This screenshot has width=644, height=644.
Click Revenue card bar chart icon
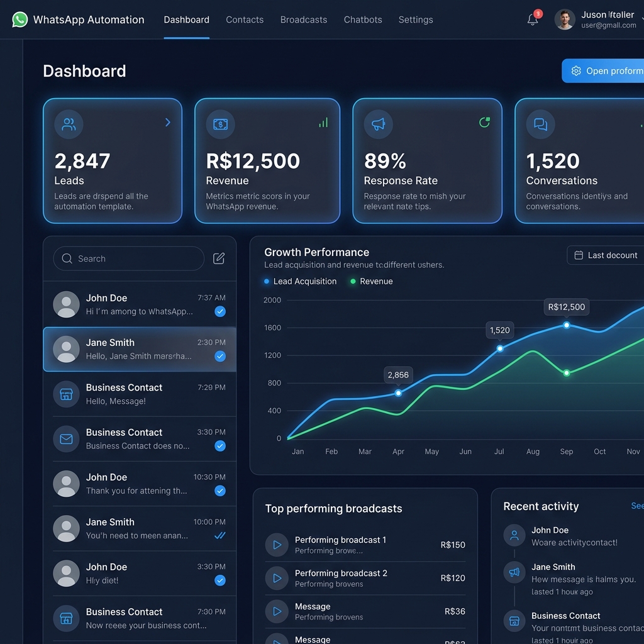pos(324,123)
